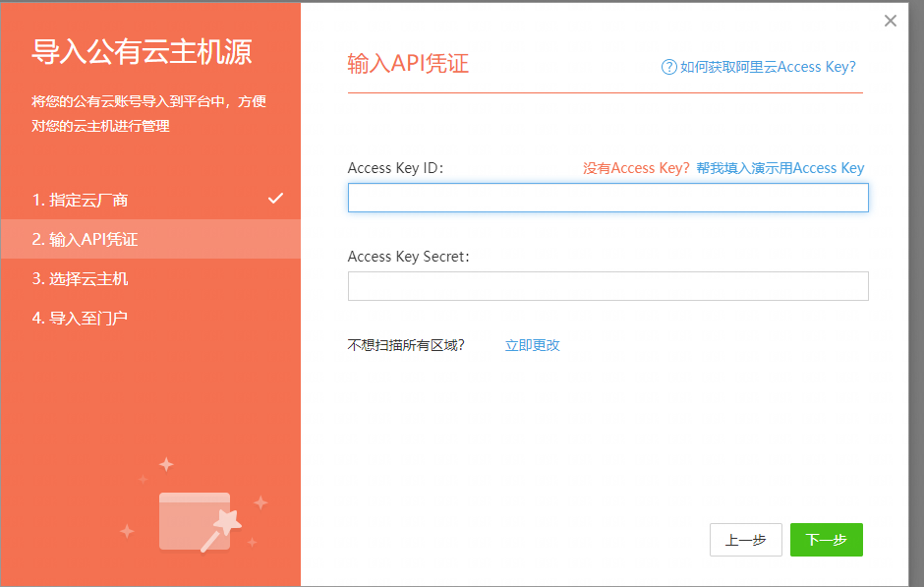Click the 上一步 button
Viewport: 924px width, 587px height.
tap(745, 539)
